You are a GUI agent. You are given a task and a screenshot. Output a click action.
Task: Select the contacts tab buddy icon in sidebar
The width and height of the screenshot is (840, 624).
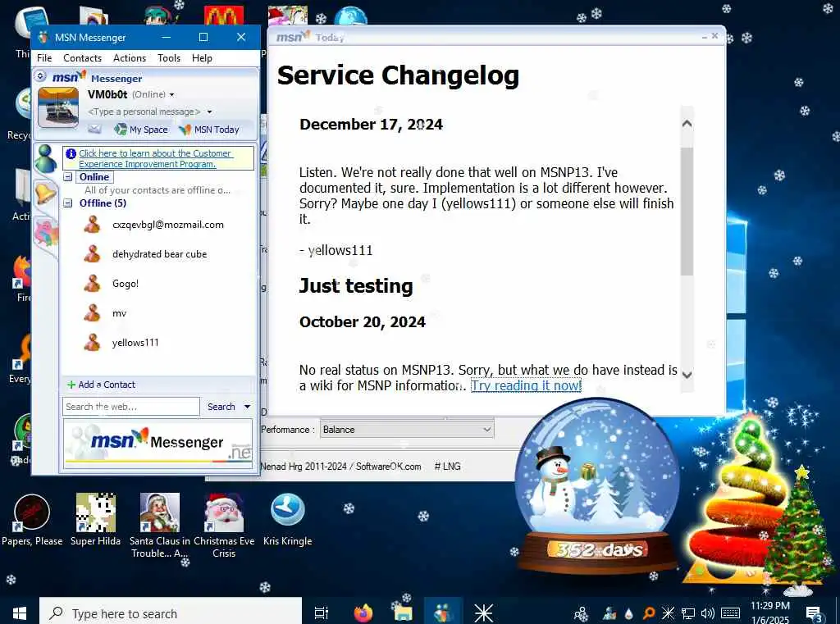(46, 158)
